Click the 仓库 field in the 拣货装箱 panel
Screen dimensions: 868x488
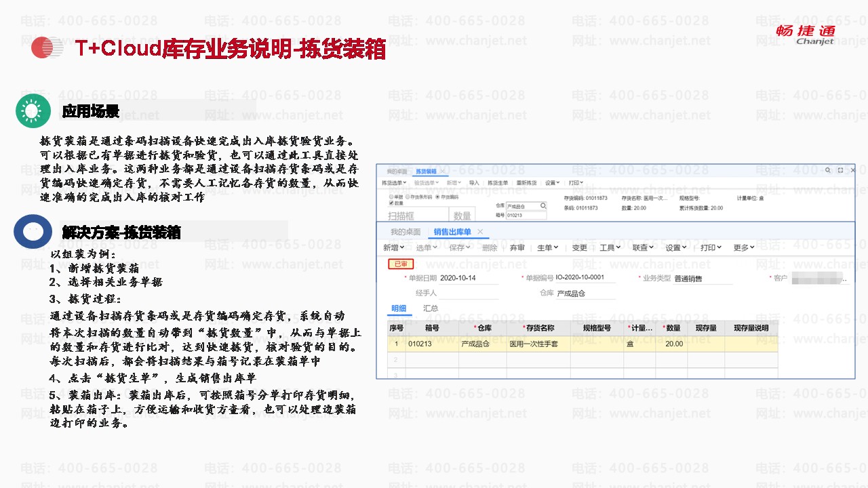[x=526, y=205]
